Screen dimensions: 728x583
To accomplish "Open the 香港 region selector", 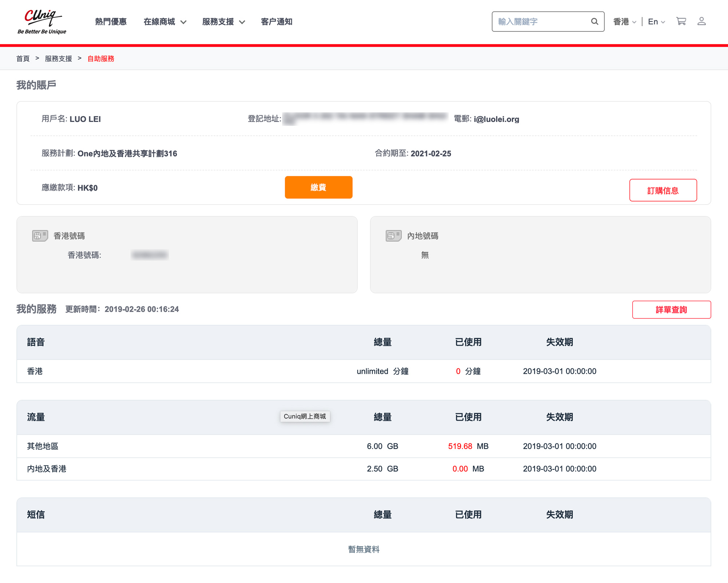I will 625,22.
